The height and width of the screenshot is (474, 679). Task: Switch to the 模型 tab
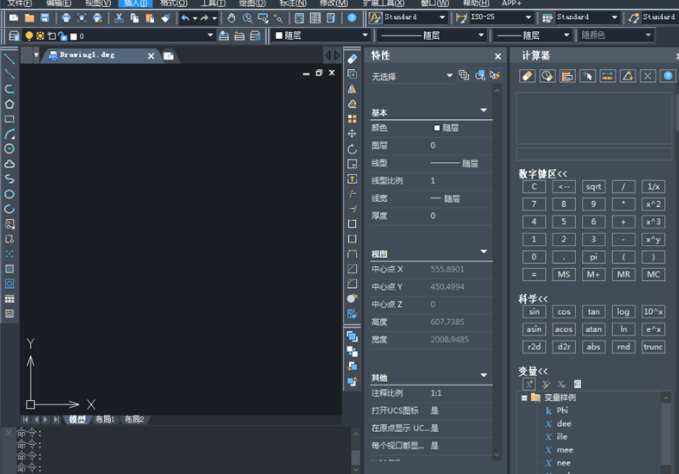tap(77, 419)
